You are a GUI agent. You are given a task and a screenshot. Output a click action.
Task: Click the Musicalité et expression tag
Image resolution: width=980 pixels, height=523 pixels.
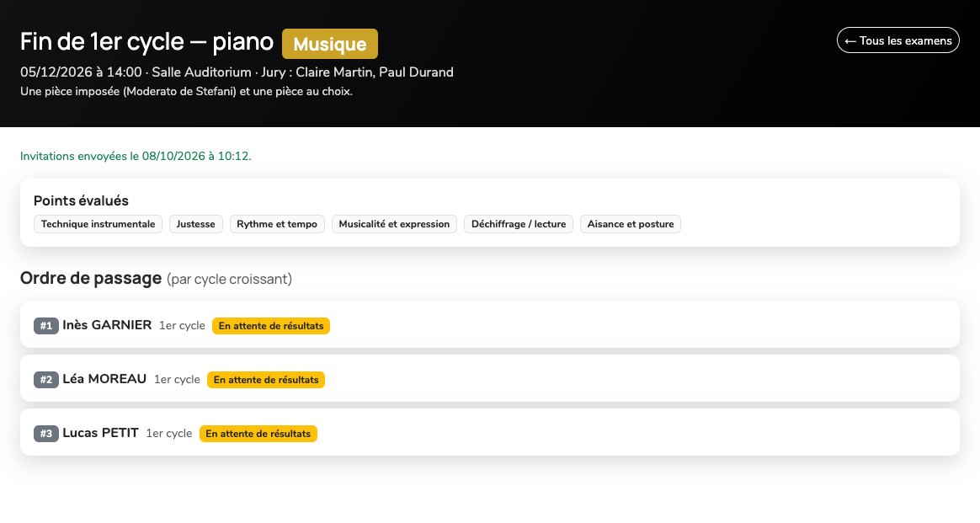point(394,224)
